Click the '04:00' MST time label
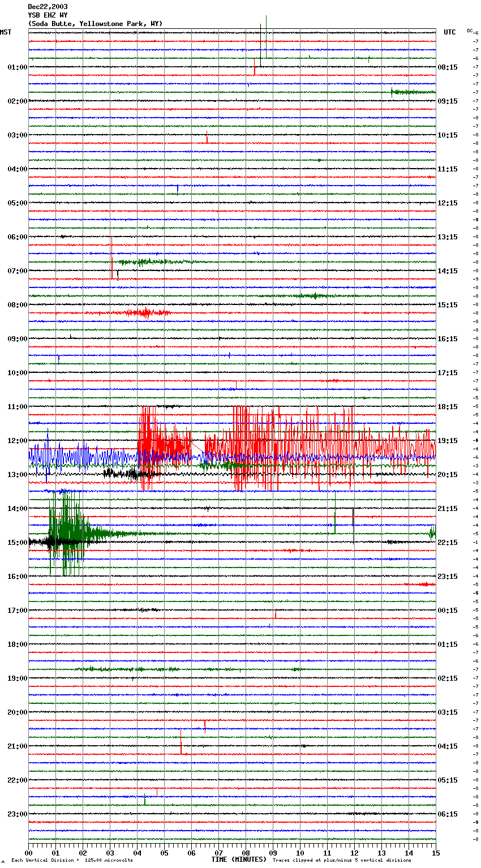 [x=18, y=169]
